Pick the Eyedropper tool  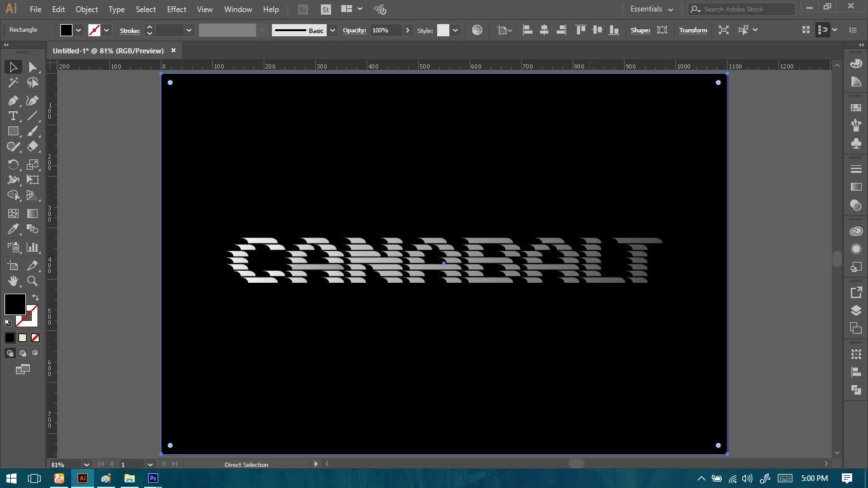pos(13,229)
